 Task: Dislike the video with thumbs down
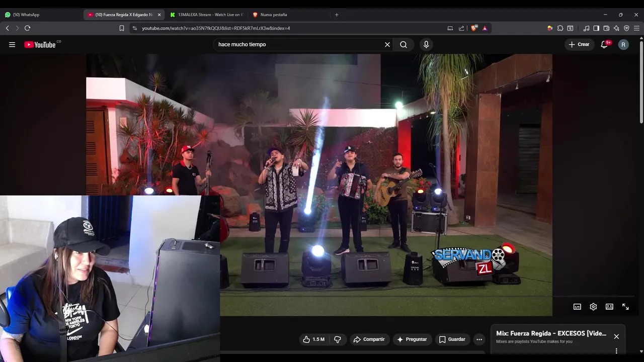tap(338, 339)
